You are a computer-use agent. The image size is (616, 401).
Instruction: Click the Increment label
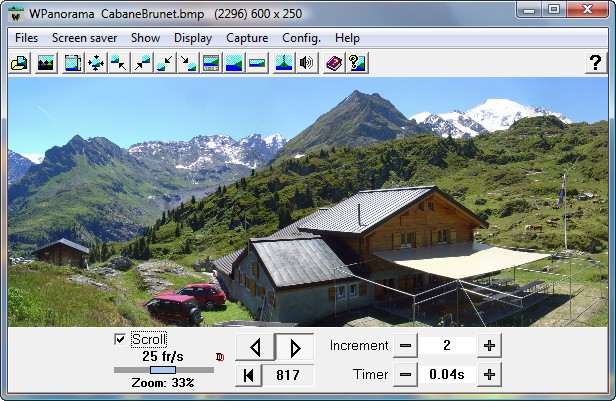(x=359, y=345)
